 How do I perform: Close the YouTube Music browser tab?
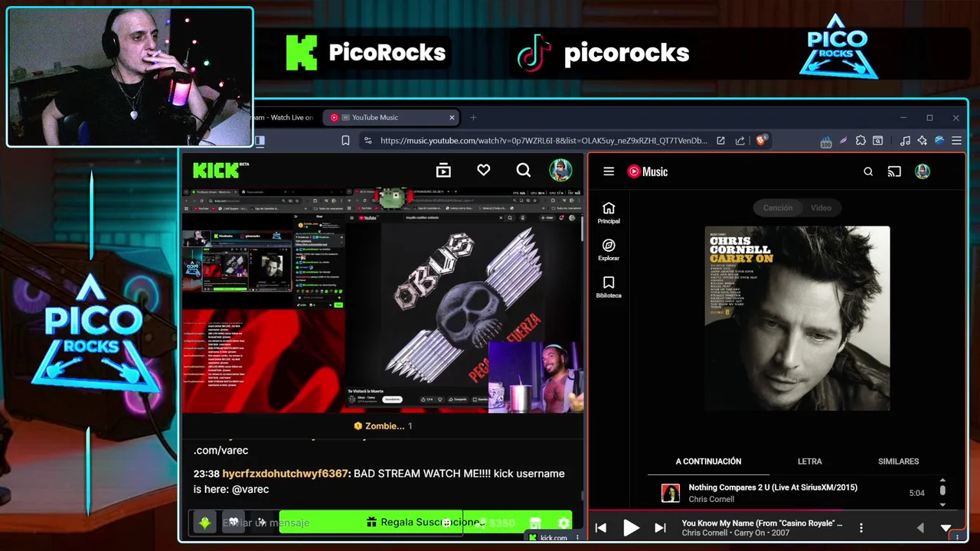click(x=452, y=118)
